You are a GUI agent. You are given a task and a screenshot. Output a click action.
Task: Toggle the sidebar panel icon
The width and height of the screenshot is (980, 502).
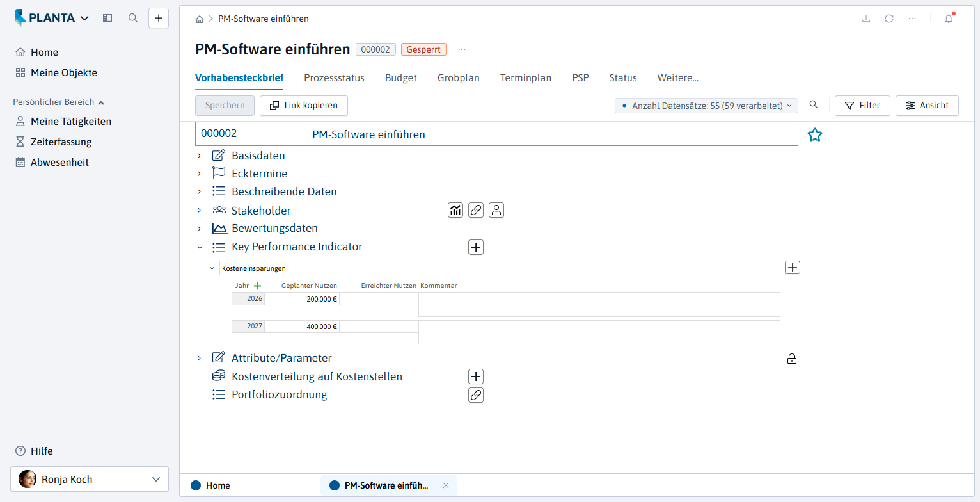107,18
